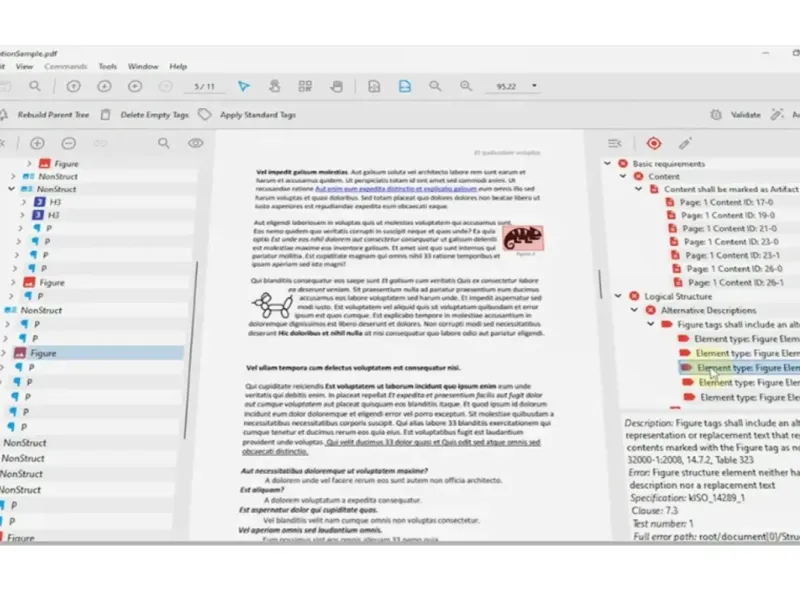Click the Delete Empty Tags trash icon

[105, 114]
